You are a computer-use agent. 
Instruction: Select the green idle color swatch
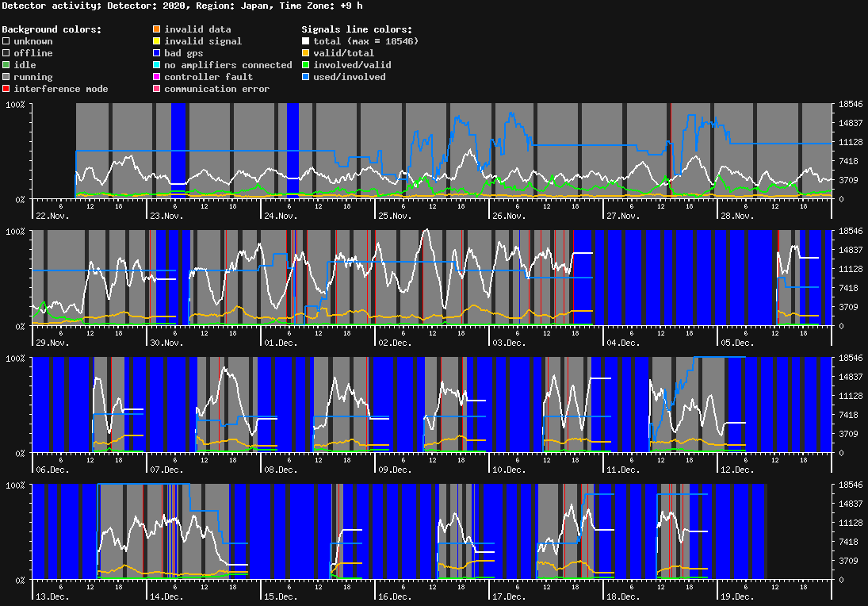[x=6, y=65]
